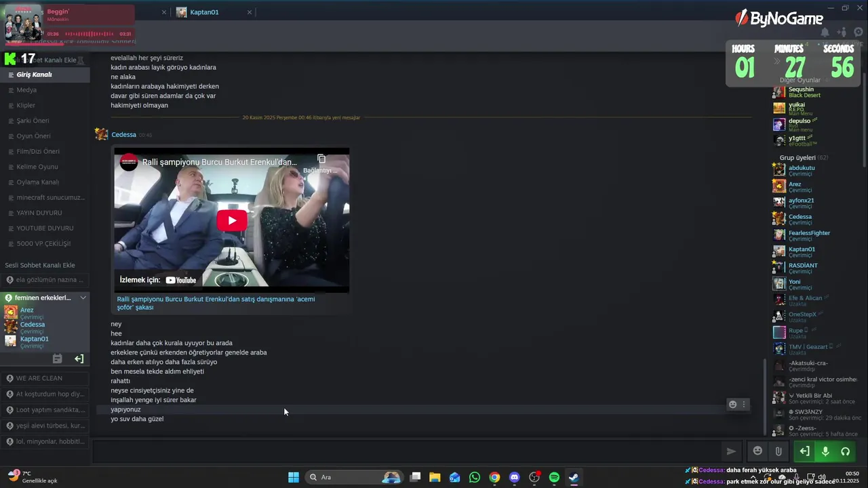Open YOUTUBE DUYURU channel

point(45,228)
